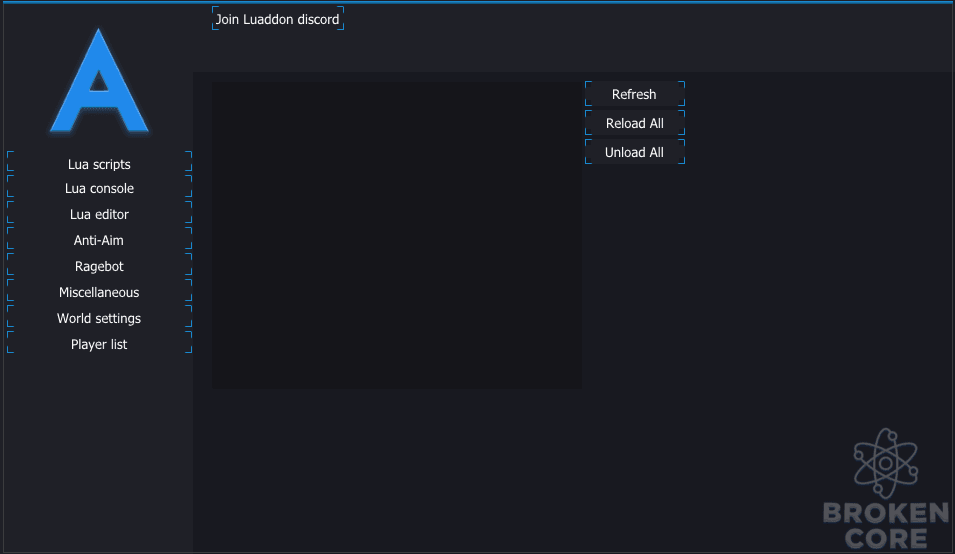Click the BROKEN CORE watermark text
The width and height of the screenshot is (955, 554).
(886, 525)
